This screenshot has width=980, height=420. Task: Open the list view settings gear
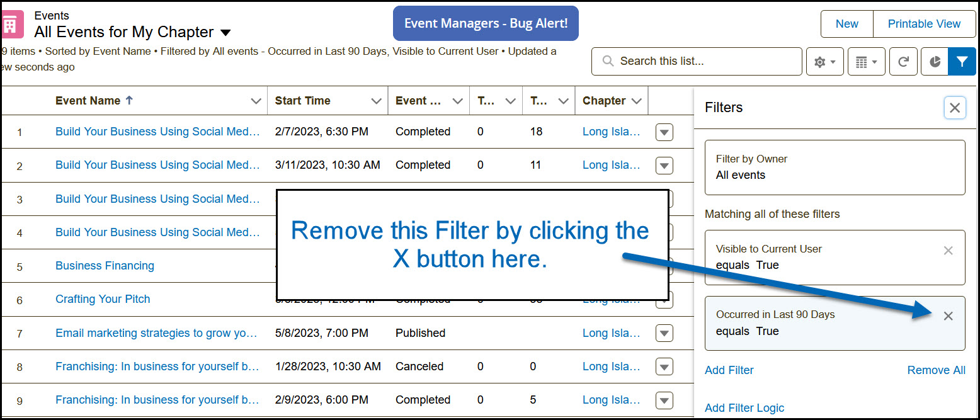824,62
